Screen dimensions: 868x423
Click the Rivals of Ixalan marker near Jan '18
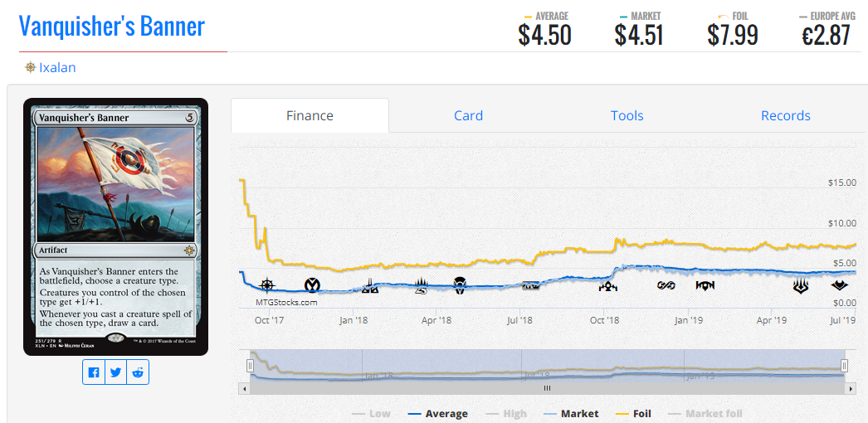click(x=370, y=286)
